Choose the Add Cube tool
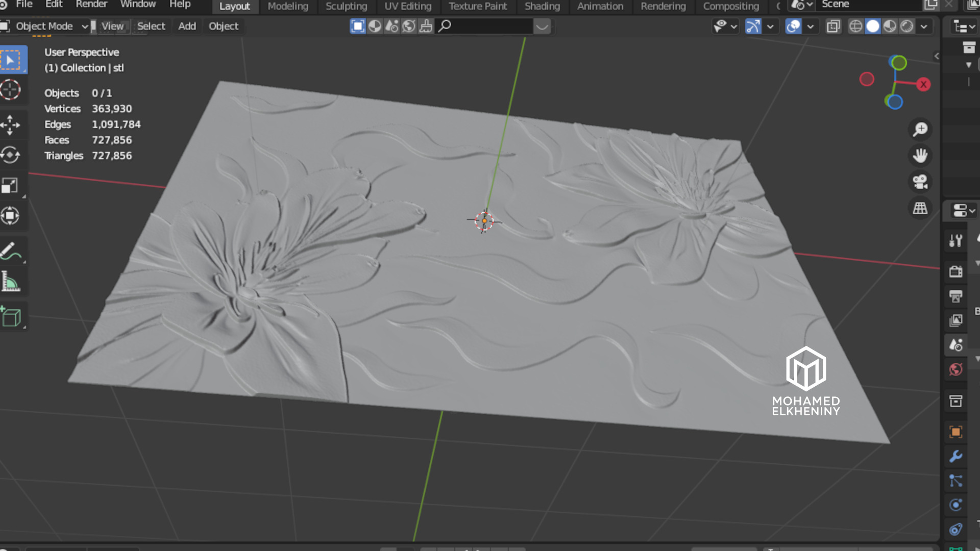This screenshot has height=551, width=980. [x=10, y=317]
